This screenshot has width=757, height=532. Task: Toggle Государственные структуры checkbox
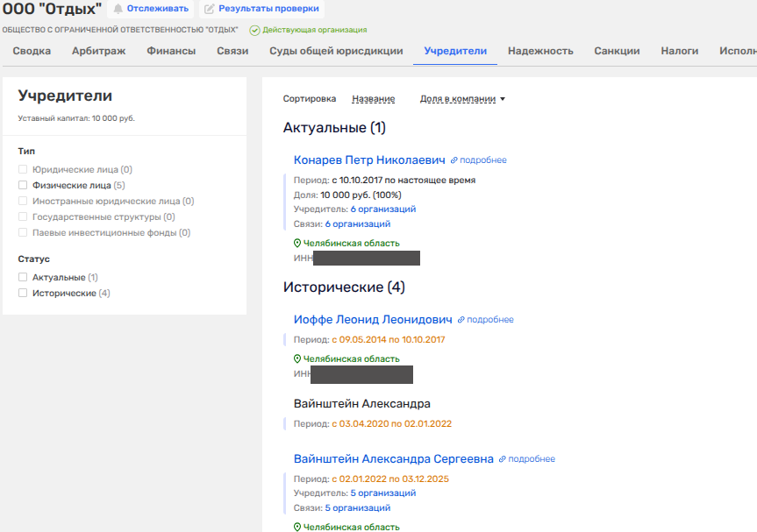click(23, 217)
